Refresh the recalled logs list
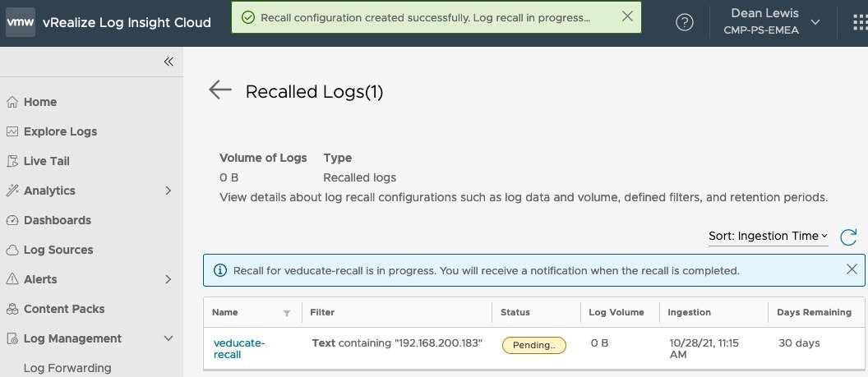Screen dimensions: 868x377 (848, 237)
